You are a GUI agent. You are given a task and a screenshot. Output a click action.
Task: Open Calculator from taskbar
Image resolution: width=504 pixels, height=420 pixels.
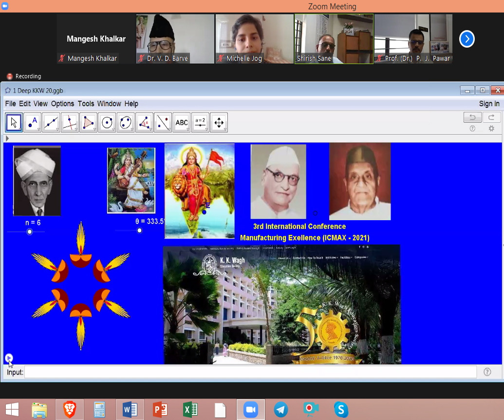pyautogui.click(x=100, y=410)
